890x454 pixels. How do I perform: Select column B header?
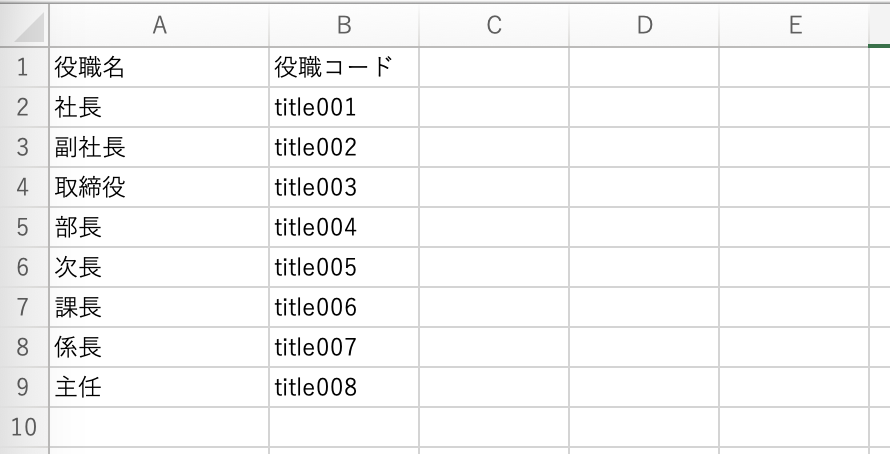pos(344,27)
